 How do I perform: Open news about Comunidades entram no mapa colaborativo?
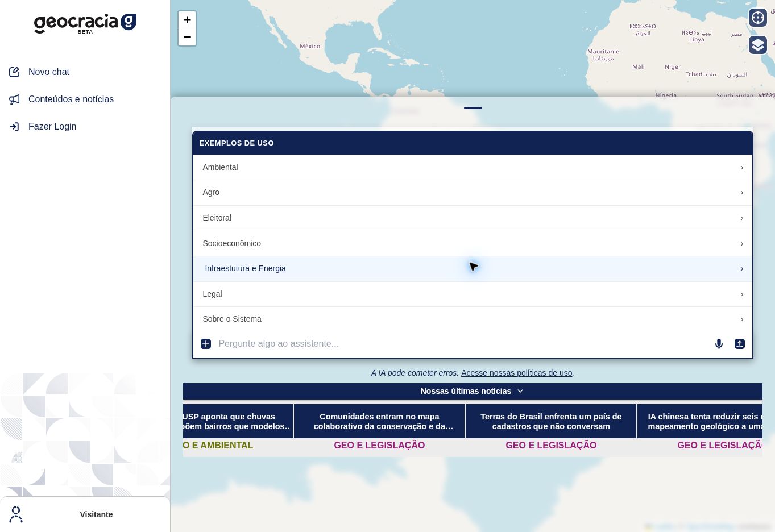pyautogui.click(x=379, y=421)
